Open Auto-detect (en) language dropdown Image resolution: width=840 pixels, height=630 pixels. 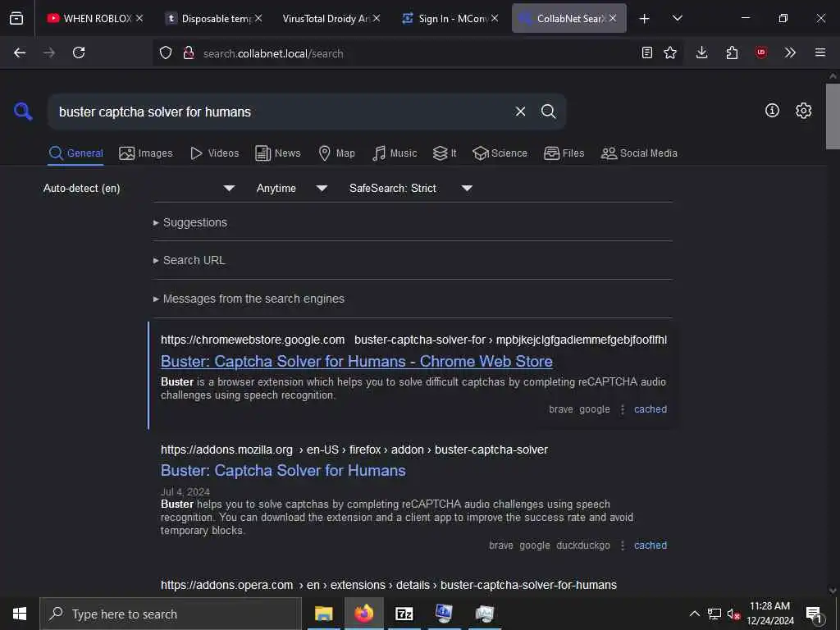139,188
